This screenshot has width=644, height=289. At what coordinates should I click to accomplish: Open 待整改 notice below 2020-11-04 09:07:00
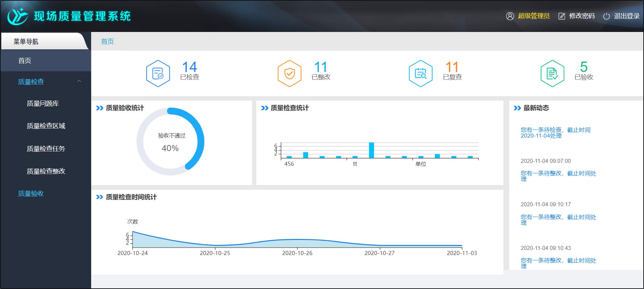(x=559, y=176)
